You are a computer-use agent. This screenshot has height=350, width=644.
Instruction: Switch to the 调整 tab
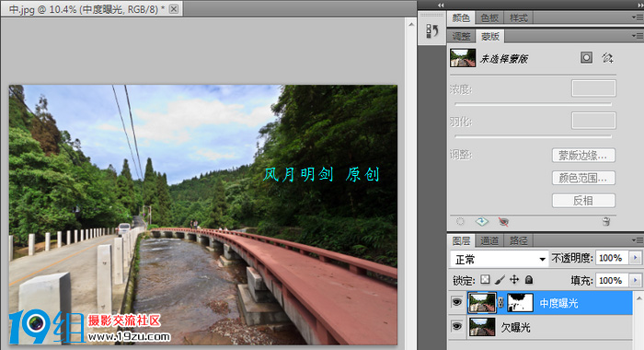pos(461,36)
